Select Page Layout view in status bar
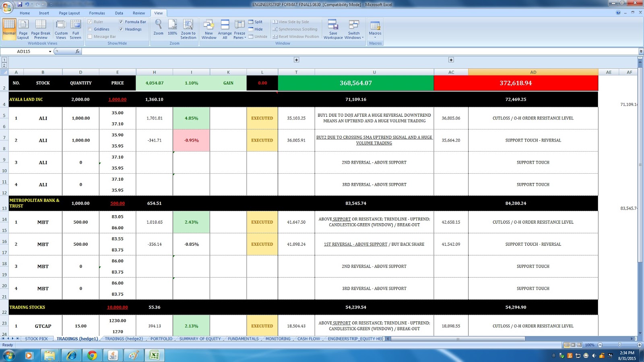This screenshot has width=644, height=362. tap(573, 345)
